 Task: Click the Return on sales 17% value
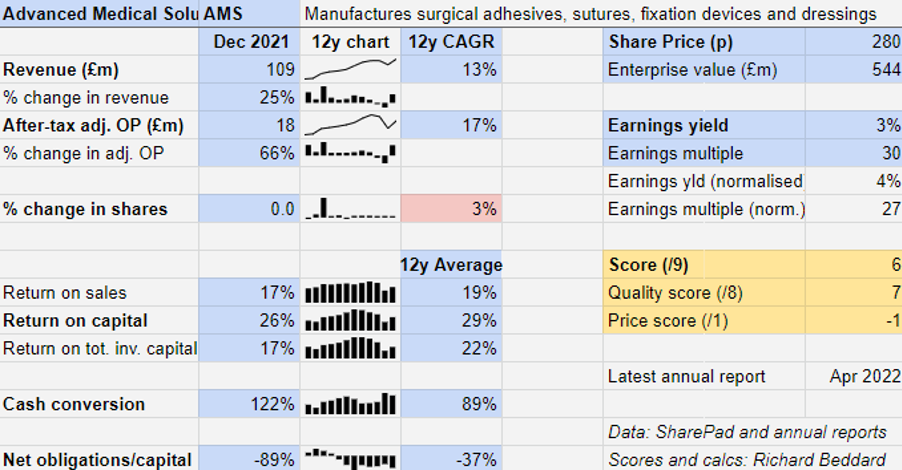pyautogui.click(x=250, y=293)
